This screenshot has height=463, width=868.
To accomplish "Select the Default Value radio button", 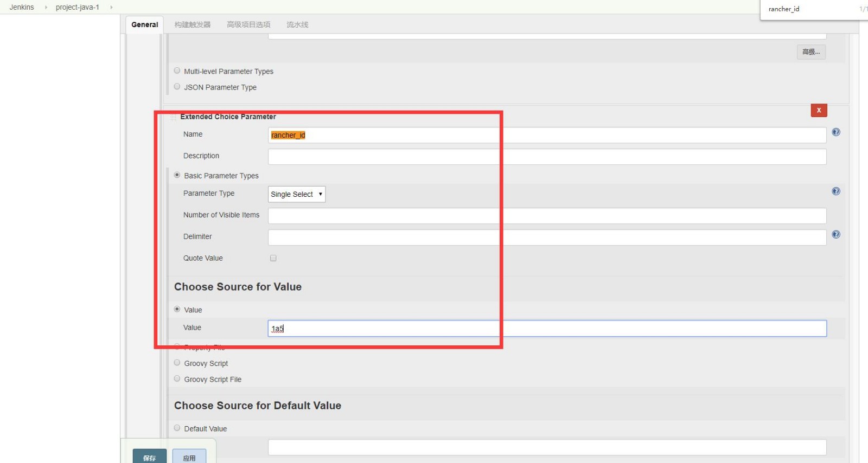I will (x=177, y=428).
